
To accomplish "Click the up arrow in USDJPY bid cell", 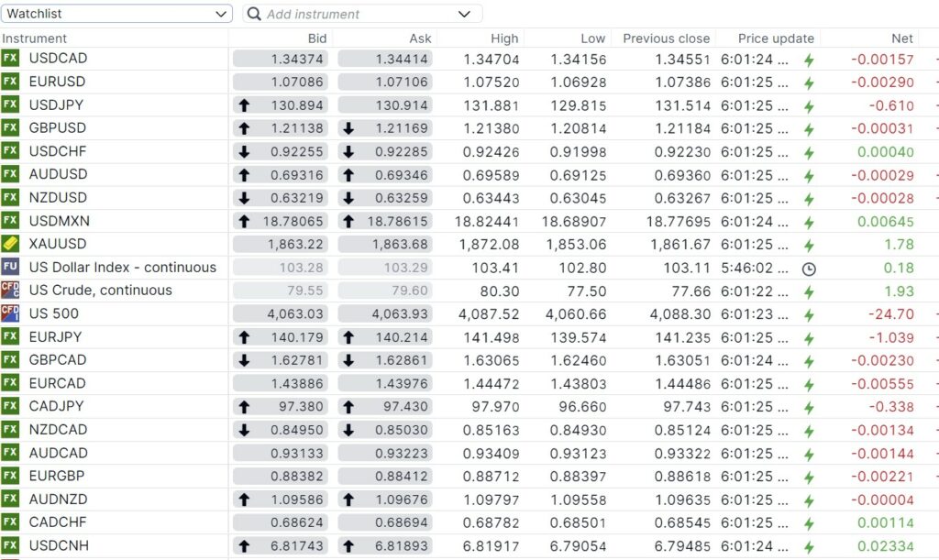I will pyautogui.click(x=244, y=105).
